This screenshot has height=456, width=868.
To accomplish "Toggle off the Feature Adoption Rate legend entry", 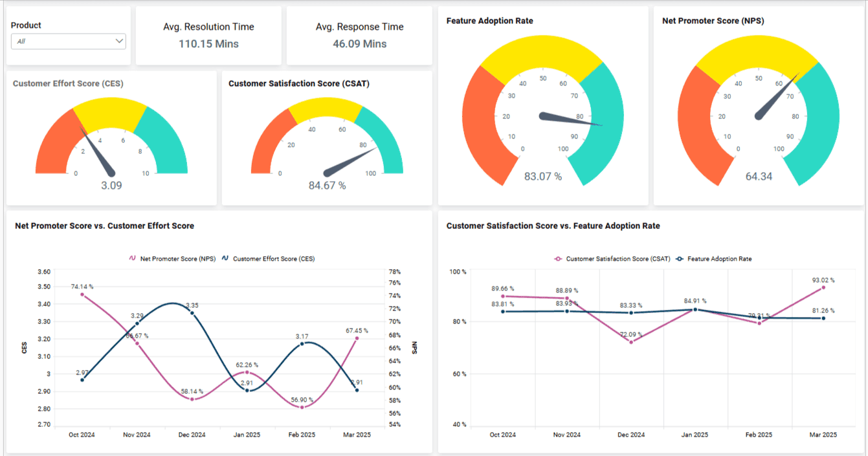I will tap(718, 259).
